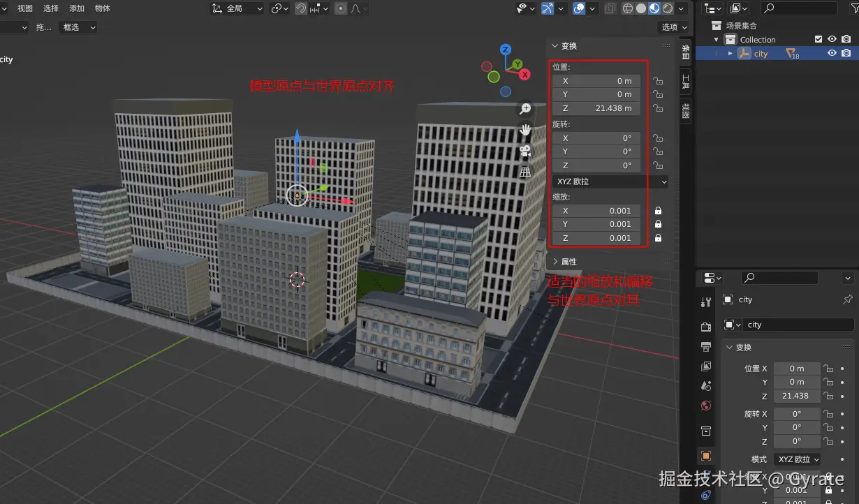859x504 pixels.
Task: Open the properties editor type dropdown
Action: pyautogui.click(x=712, y=278)
